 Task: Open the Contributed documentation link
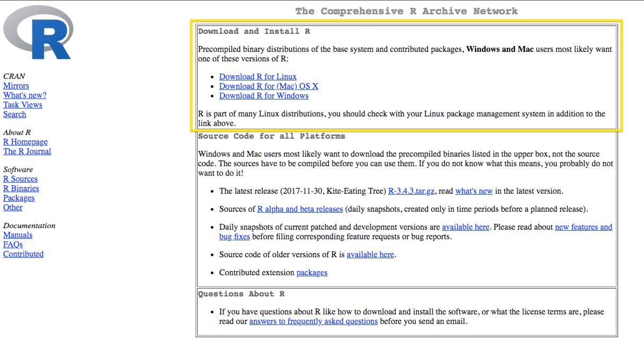[x=23, y=254]
